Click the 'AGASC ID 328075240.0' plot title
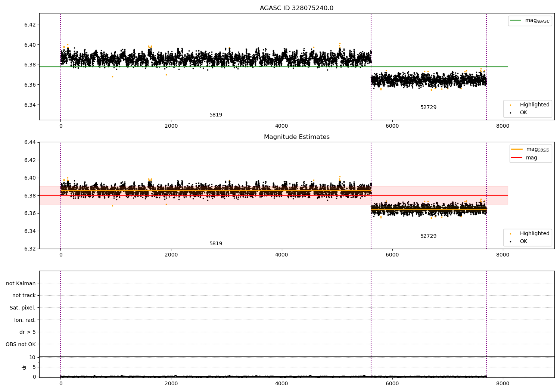 pyautogui.click(x=296, y=8)
